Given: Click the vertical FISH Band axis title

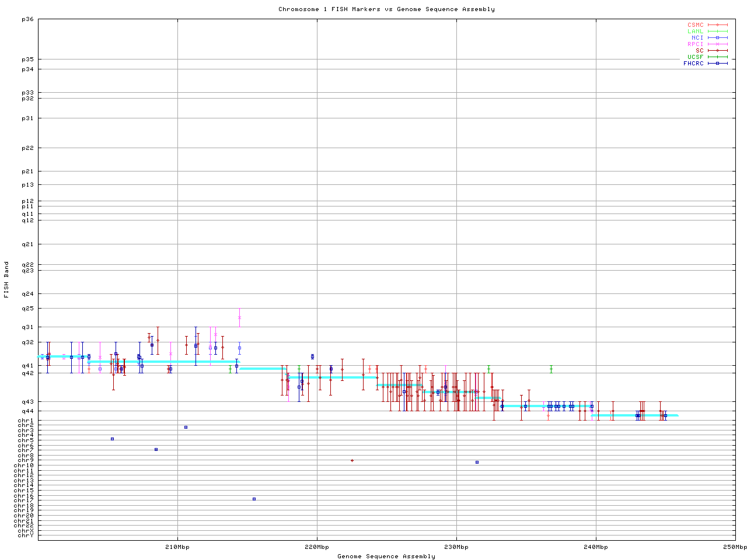Looking at the screenshot, I should (x=7, y=279).
